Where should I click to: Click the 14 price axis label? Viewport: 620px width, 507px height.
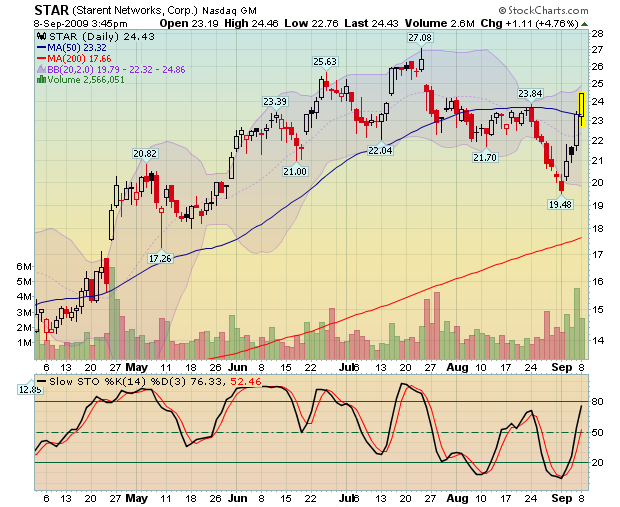[x=597, y=340]
